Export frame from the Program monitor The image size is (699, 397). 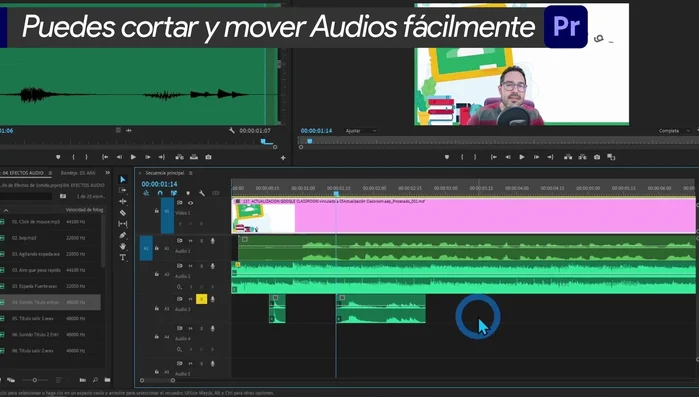click(597, 157)
